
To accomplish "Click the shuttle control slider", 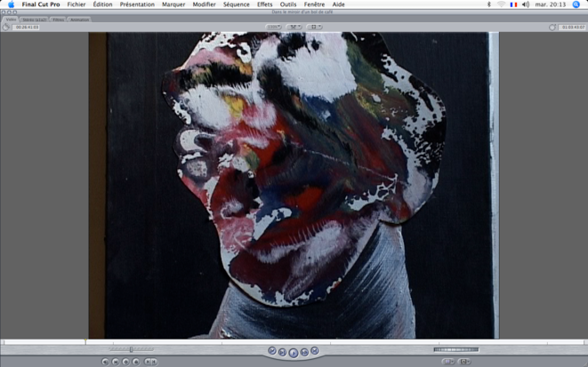I will coord(132,349).
